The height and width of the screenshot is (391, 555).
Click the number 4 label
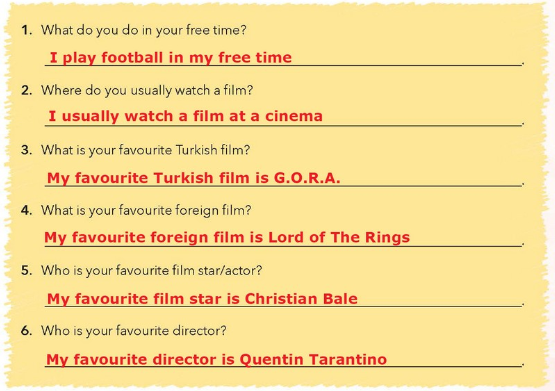[27, 211]
